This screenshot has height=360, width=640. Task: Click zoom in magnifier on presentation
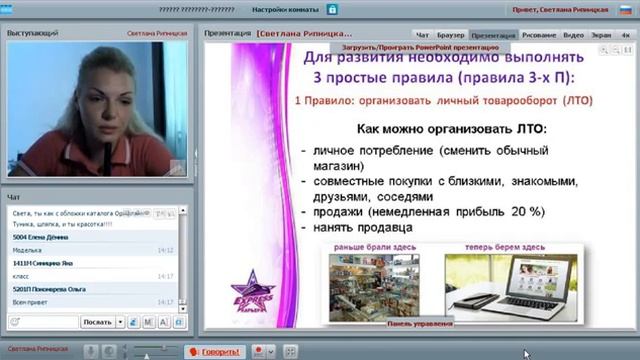point(604,50)
